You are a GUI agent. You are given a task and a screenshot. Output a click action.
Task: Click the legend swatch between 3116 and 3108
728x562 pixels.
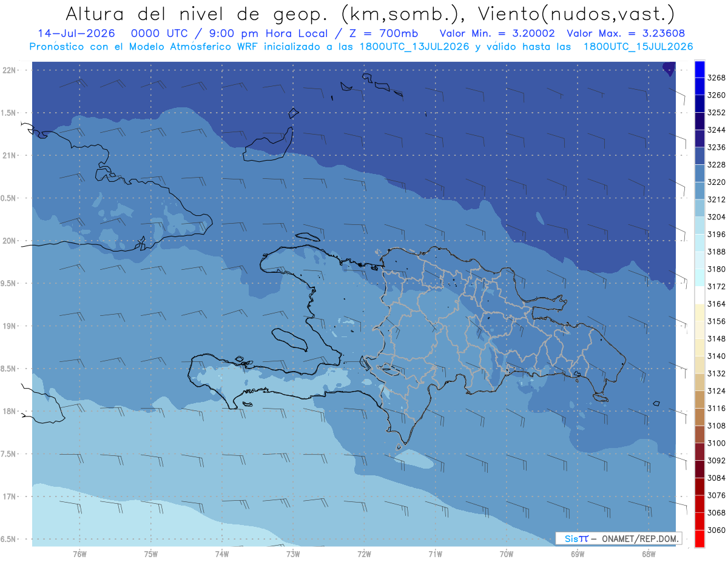pyautogui.click(x=699, y=417)
